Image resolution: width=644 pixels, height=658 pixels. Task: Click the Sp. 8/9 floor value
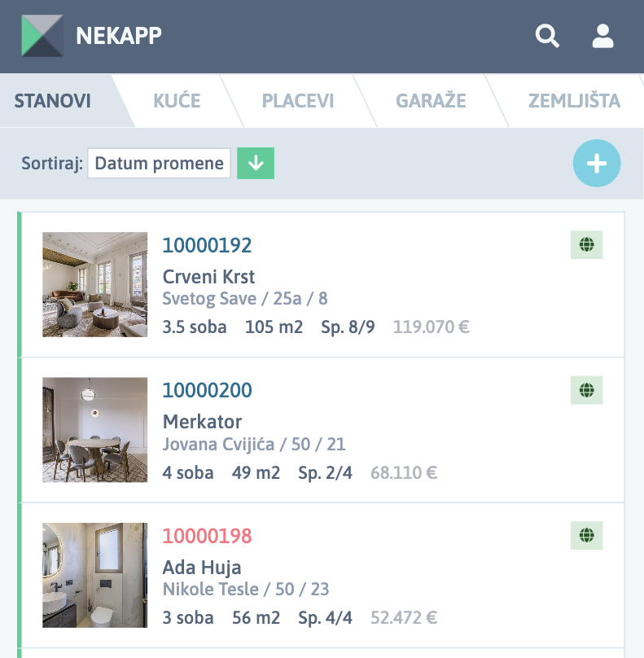coord(348,327)
